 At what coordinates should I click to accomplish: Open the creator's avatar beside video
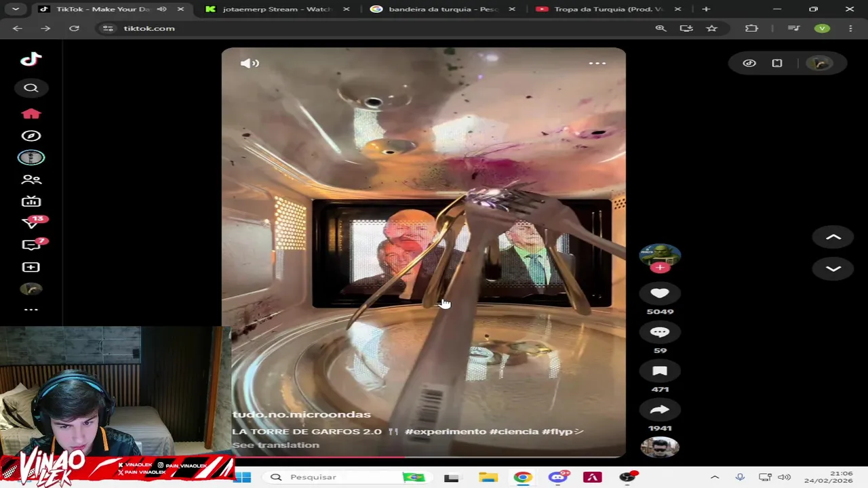pyautogui.click(x=660, y=255)
